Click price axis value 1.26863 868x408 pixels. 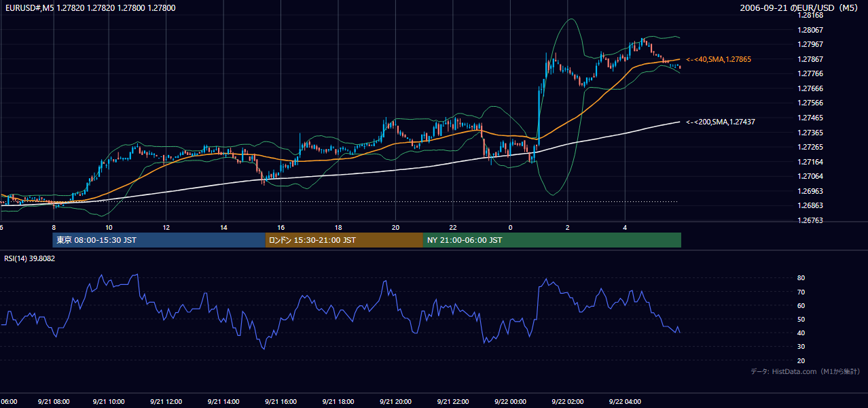click(x=811, y=206)
